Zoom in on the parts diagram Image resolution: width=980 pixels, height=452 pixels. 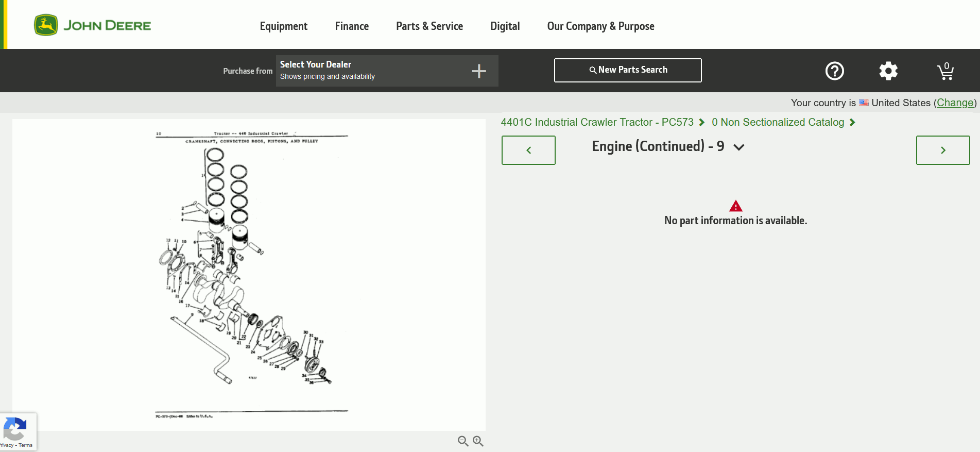point(478,441)
